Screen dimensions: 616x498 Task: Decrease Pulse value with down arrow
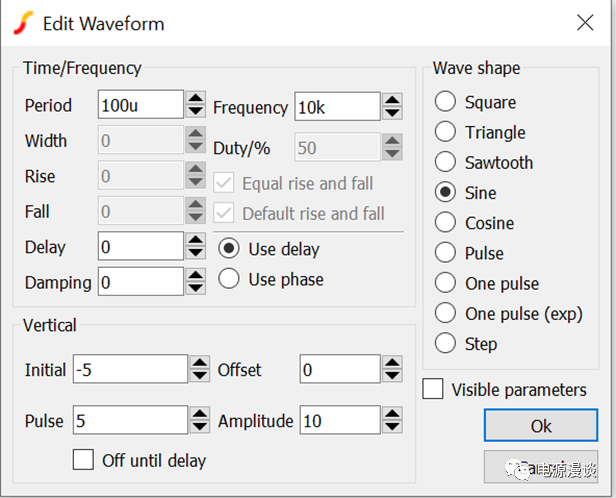click(200, 427)
